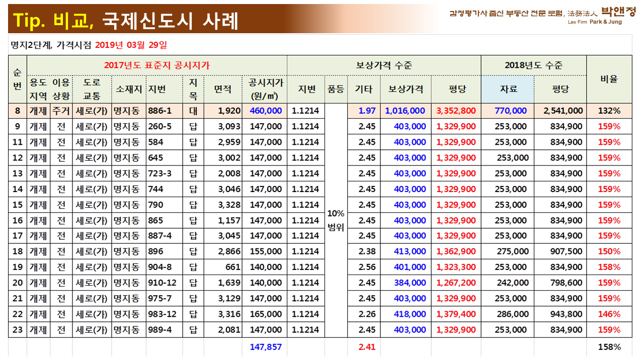This screenshot has height=362, width=644.
Task: Select the red date 2019년 03월 29일
Action: 130,45
